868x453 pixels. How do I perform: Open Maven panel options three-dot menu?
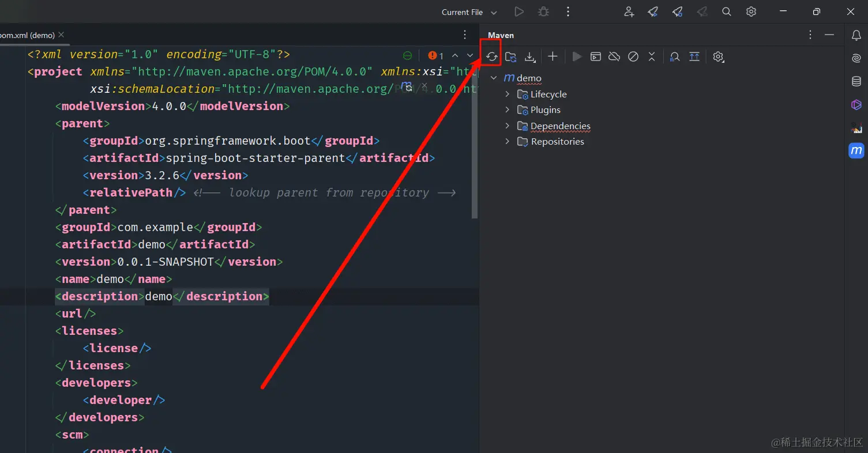(x=810, y=35)
